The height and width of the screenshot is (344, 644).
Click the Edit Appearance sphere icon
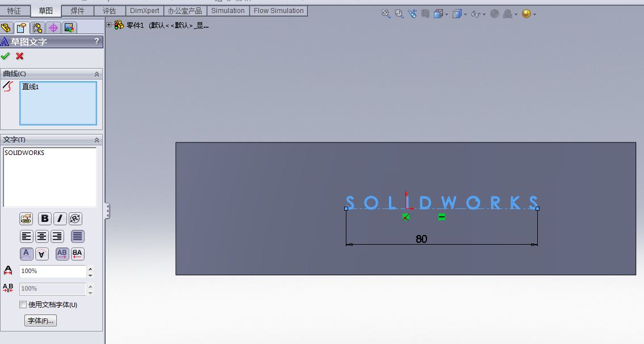495,14
